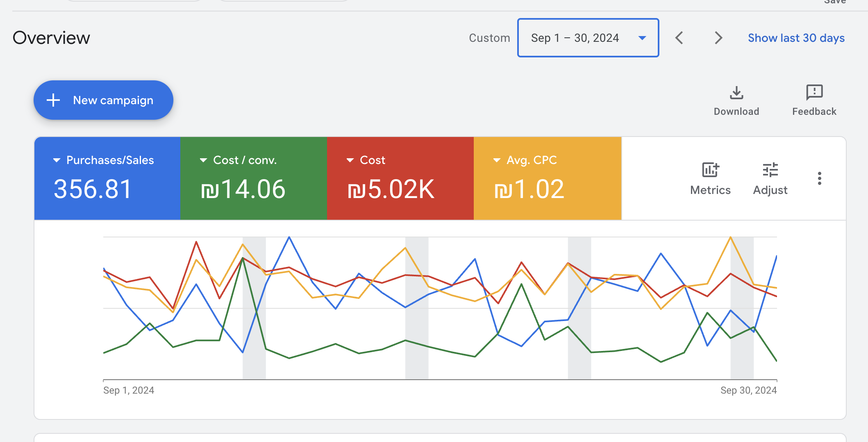Click the Custom date label

click(489, 38)
